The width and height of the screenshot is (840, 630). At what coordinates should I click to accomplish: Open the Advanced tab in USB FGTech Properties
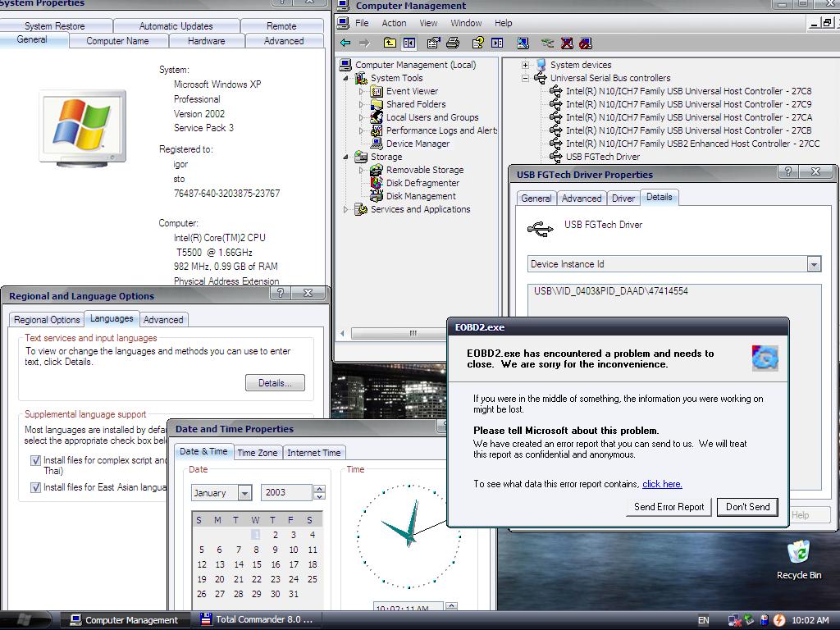pos(582,199)
